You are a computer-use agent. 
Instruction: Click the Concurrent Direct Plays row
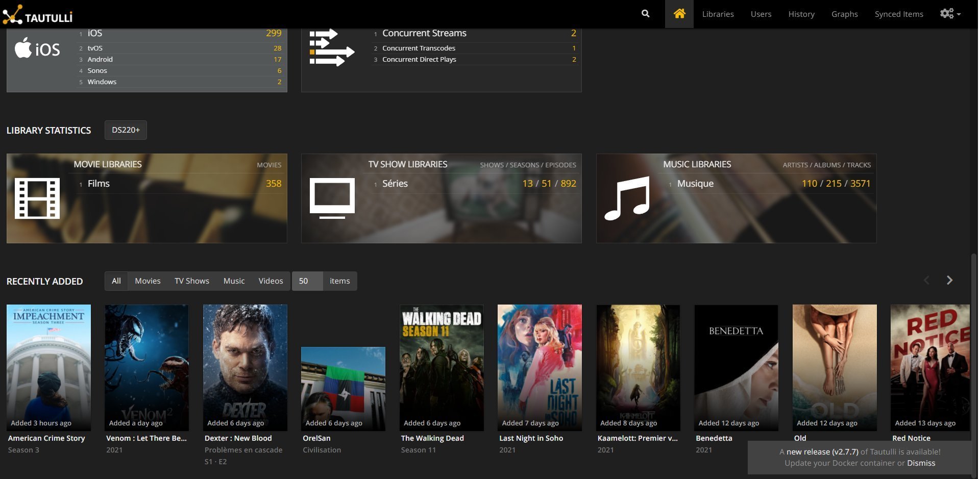click(475, 59)
